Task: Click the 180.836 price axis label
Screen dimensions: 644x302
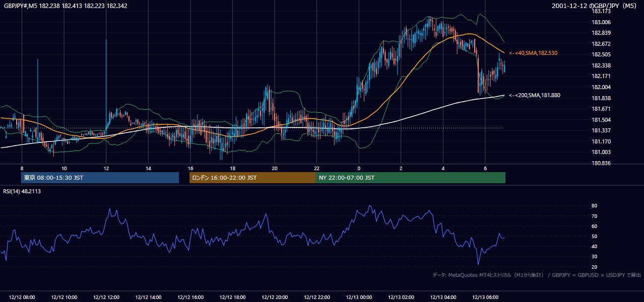Action: pyautogui.click(x=601, y=163)
